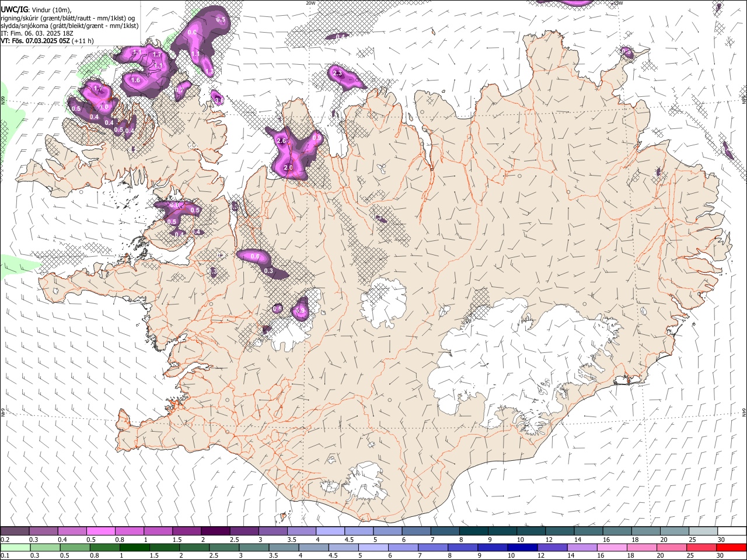Click the 2.6 snowfall value on the map
Viewport: 747px width, 560px height.
282,141
